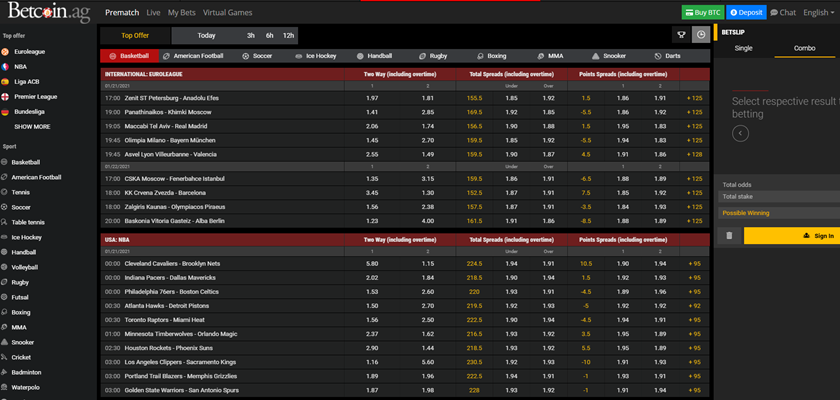Select Snooker icon in the Sport sidebar
The height and width of the screenshot is (400, 840).
5,342
